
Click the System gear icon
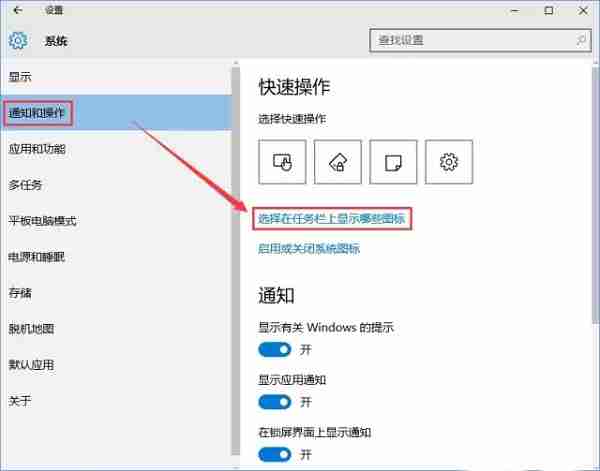18,41
